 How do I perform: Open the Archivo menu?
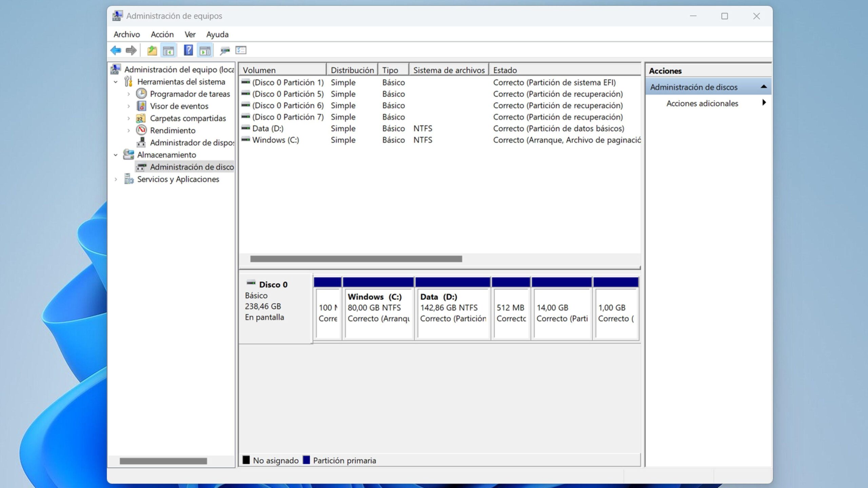[127, 34]
